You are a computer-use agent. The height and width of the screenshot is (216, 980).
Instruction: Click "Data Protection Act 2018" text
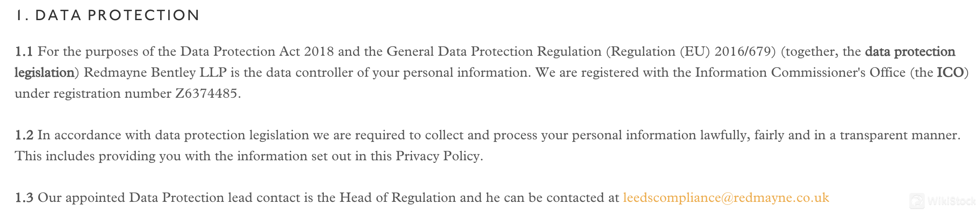pyautogui.click(x=257, y=51)
